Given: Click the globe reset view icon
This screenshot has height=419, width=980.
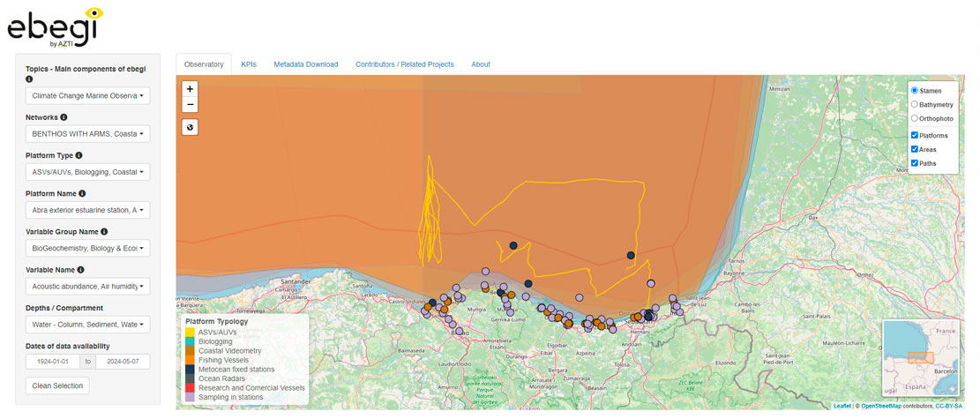Looking at the screenshot, I should [x=191, y=127].
